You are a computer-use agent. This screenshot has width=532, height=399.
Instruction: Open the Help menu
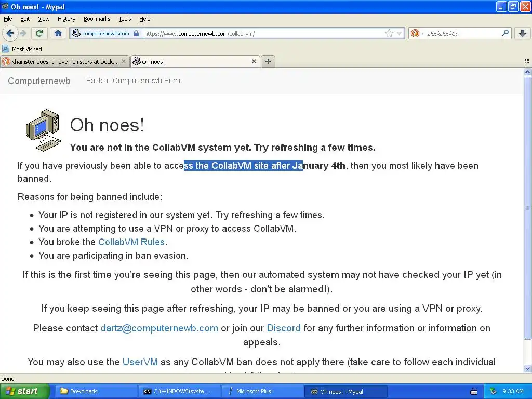pyautogui.click(x=144, y=19)
